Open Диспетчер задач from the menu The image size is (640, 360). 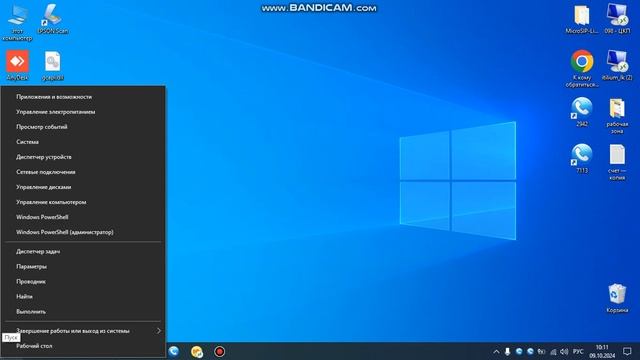coord(83,251)
